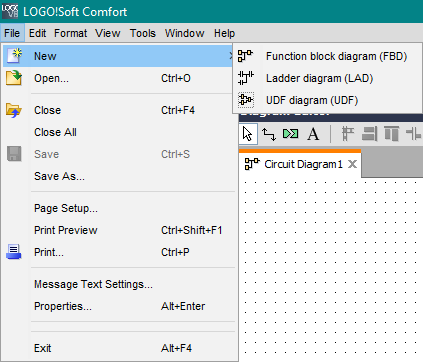Click the FBD diagram icon in submenu
Viewport: 424px width, 363px height.
(245, 56)
